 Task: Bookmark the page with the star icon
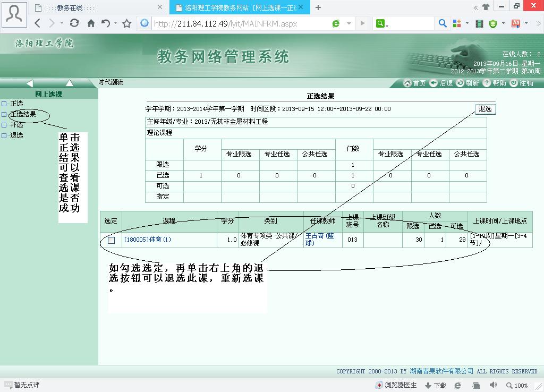tap(127, 23)
